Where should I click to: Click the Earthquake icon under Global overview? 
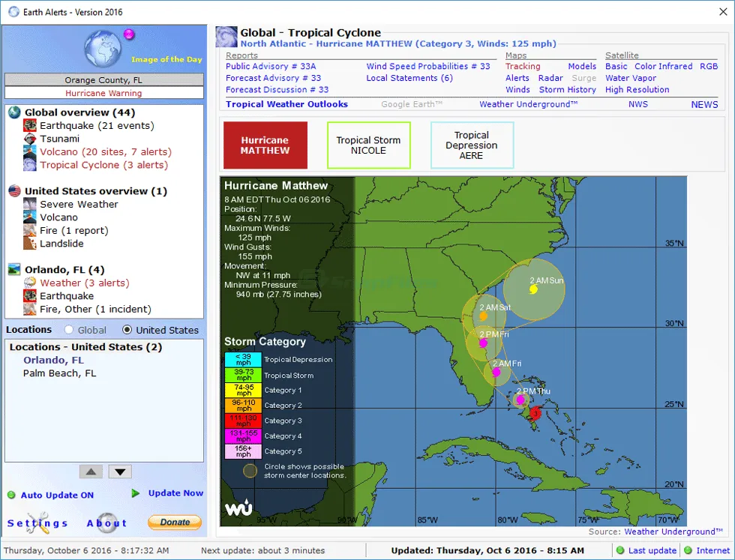(x=29, y=126)
